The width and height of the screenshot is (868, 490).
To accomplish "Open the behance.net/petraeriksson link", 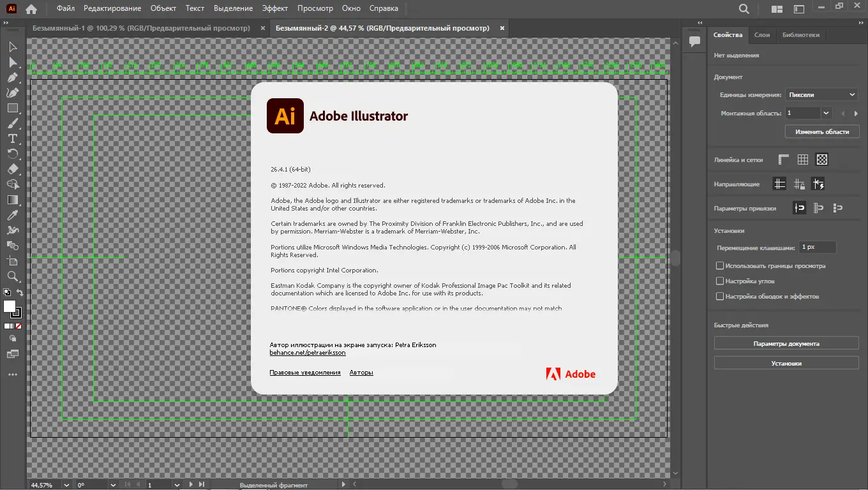I will click(x=308, y=353).
